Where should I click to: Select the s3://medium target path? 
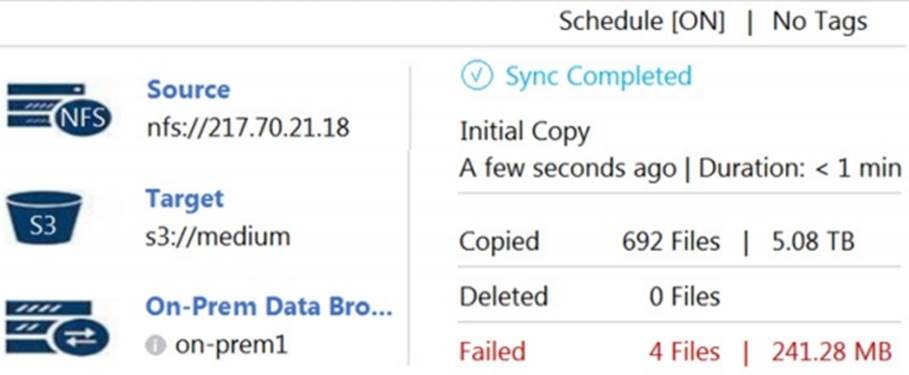(218, 236)
